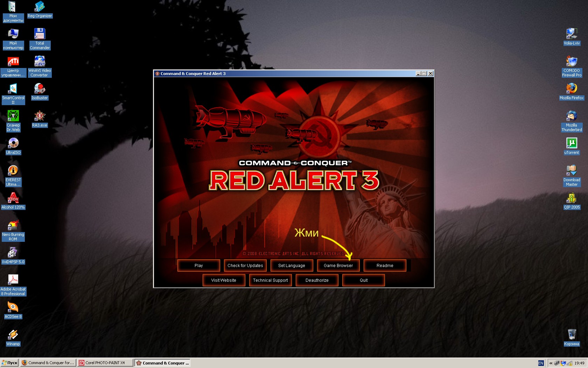Click the Check for Updates button
588x368 pixels.
click(x=245, y=266)
